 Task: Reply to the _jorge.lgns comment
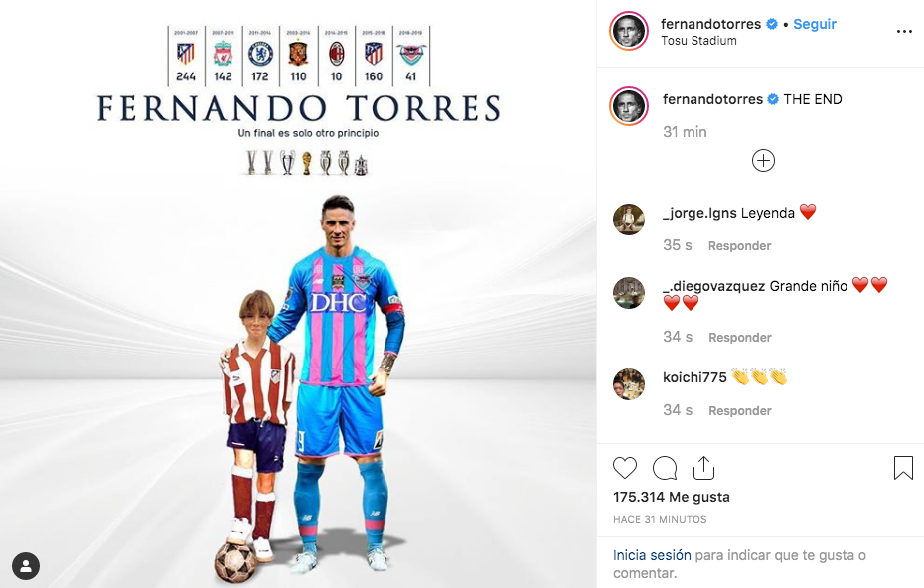(x=739, y=246)
